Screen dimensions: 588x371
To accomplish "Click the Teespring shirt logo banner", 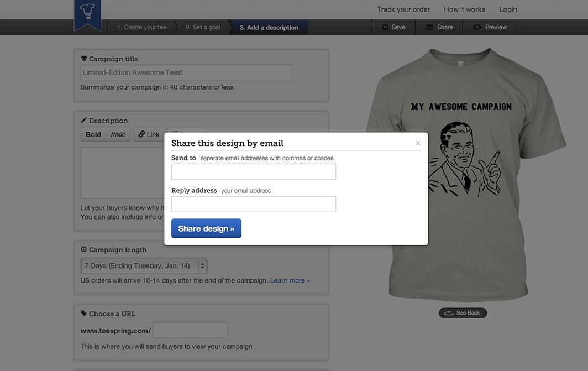I will (x=87, y=15).
